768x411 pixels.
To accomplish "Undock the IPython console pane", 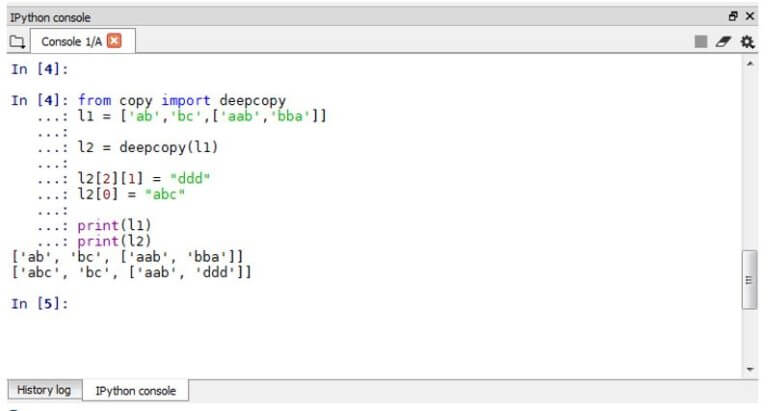I will coord(733,16).
